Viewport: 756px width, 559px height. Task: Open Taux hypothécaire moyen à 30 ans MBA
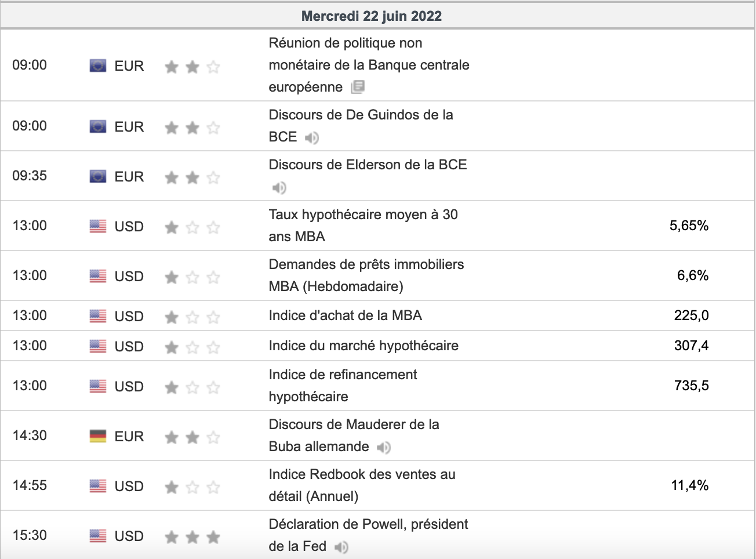363,226
